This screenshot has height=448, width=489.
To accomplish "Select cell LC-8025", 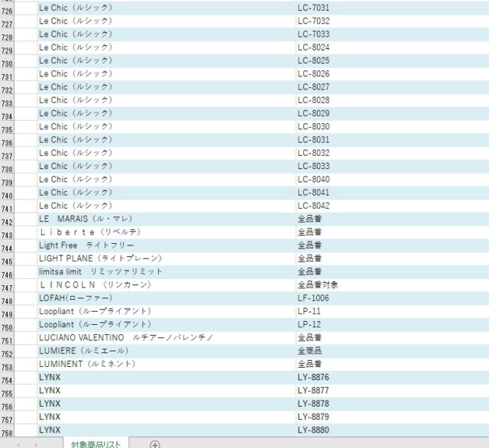I will coord(392,60).
